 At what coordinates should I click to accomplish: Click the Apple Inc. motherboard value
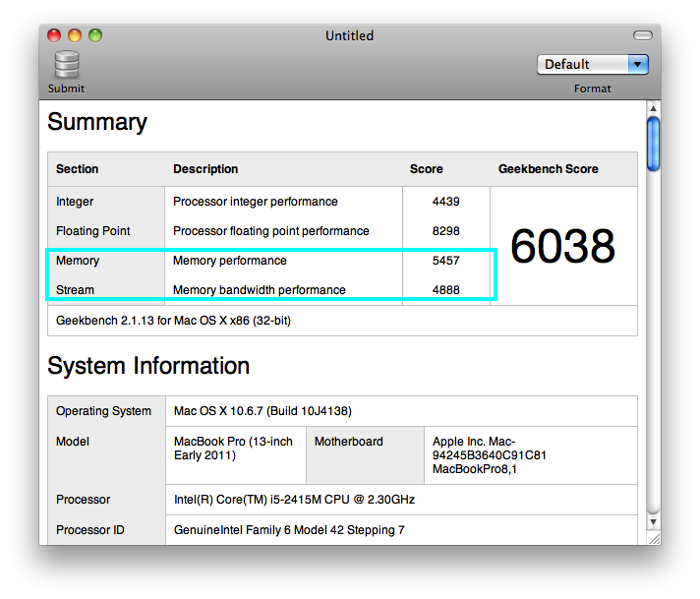click(490, 455)
